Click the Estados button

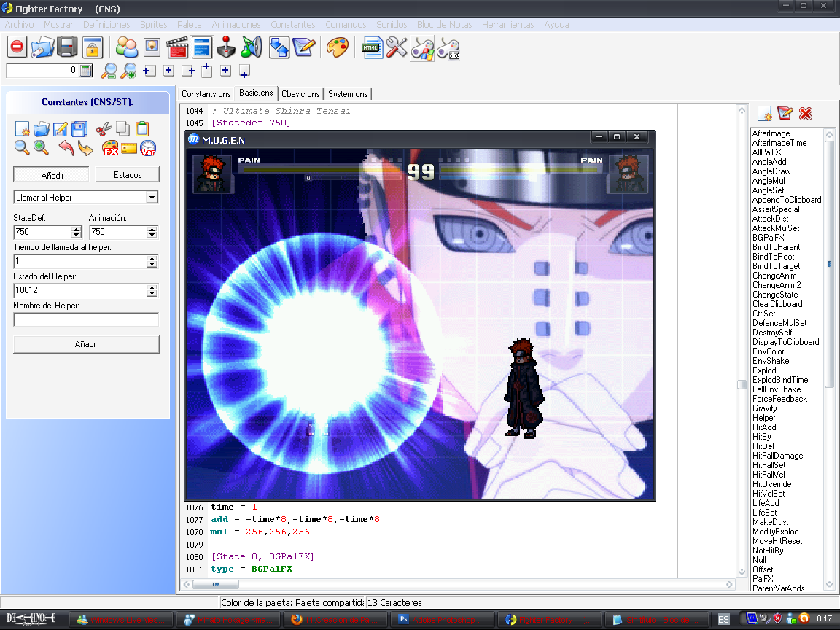click(x=128, y=175)
